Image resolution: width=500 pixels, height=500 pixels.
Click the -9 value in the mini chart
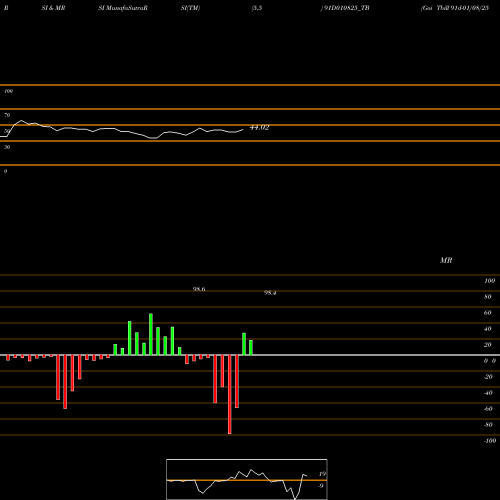click(321, 486)
